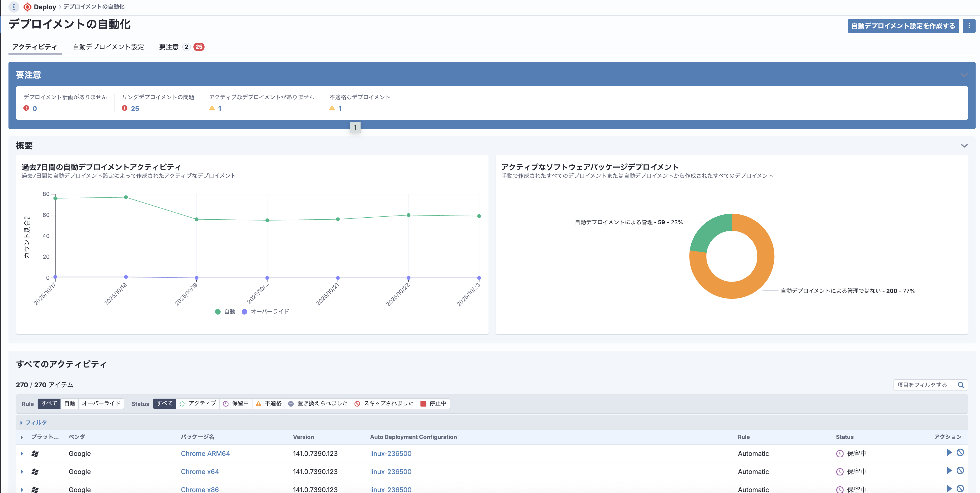Expand the Chrome ARM64 row details
Image resolution: width=980 pixels, height=493 pixels.
coord(22,454)
